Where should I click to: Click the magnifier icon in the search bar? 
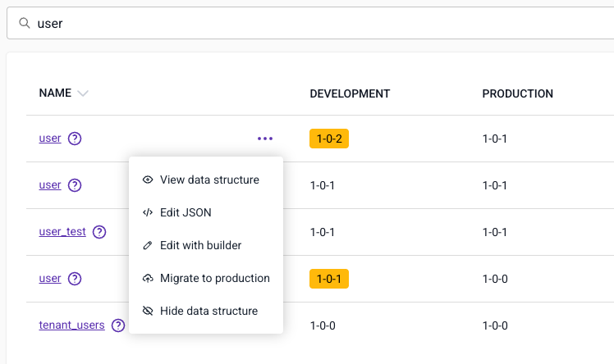(25, 24)
